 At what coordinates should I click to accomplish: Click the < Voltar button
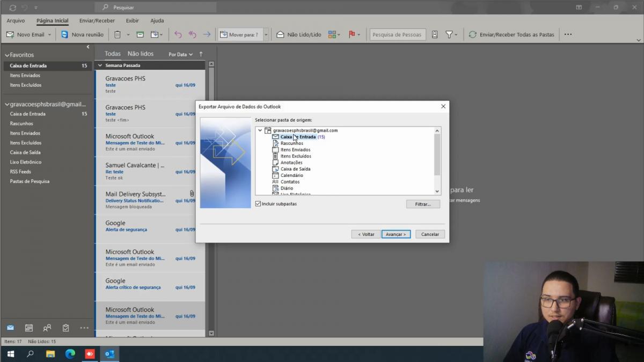tap(366, 234)
